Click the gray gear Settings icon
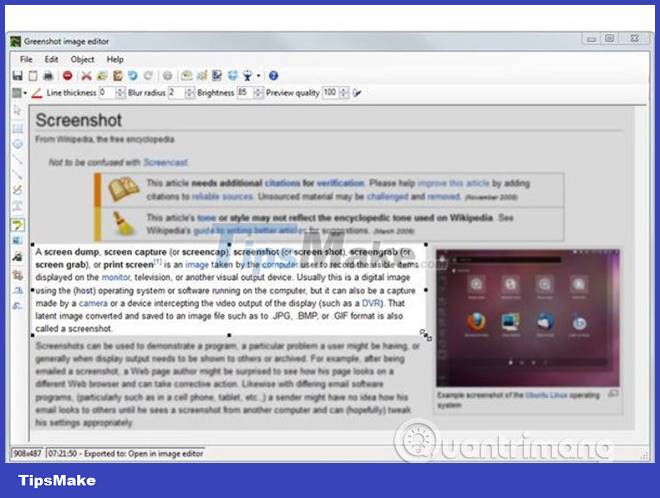Screen dimensions: 660x498 coord(168,76)
